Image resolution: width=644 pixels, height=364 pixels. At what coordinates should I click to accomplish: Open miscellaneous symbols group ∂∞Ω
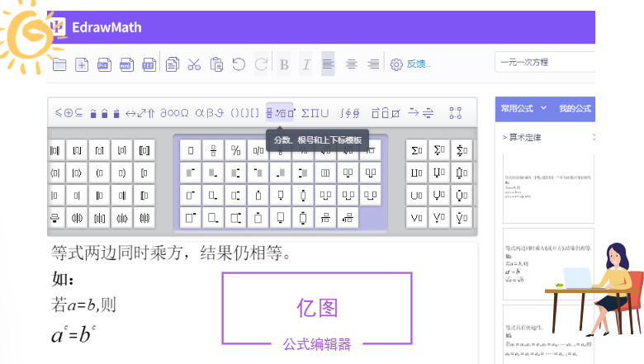click(174, 113)
